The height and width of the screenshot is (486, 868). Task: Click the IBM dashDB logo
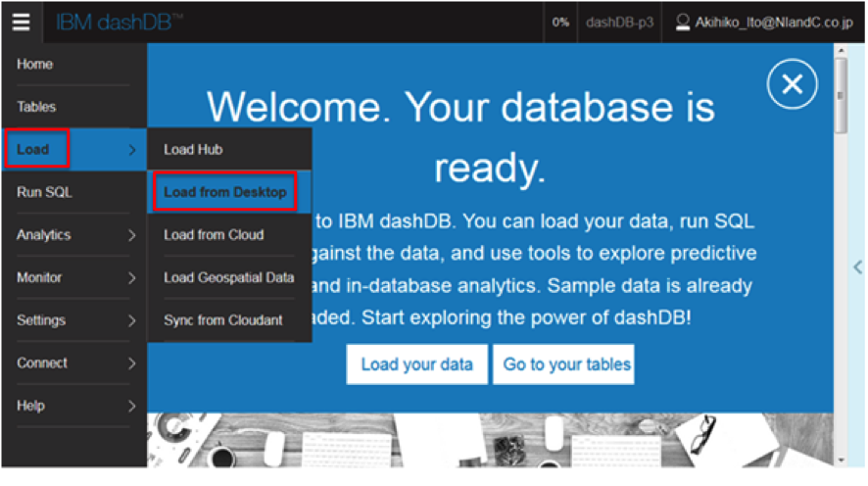point(119,22)
